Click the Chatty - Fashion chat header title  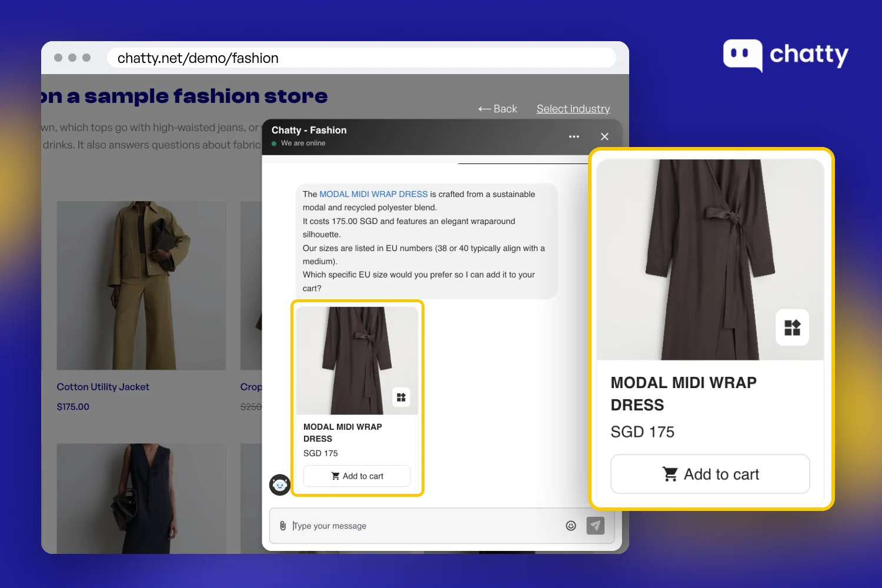309,130
